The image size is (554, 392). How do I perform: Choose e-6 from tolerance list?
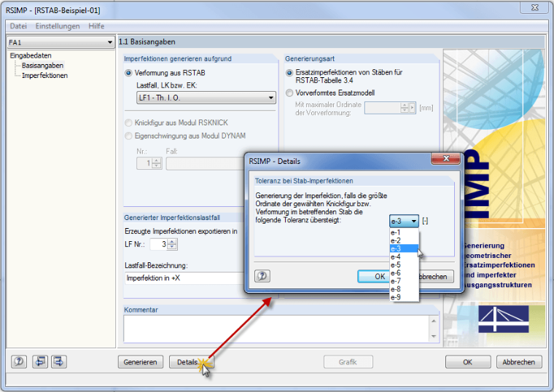[x=404, y=273]
